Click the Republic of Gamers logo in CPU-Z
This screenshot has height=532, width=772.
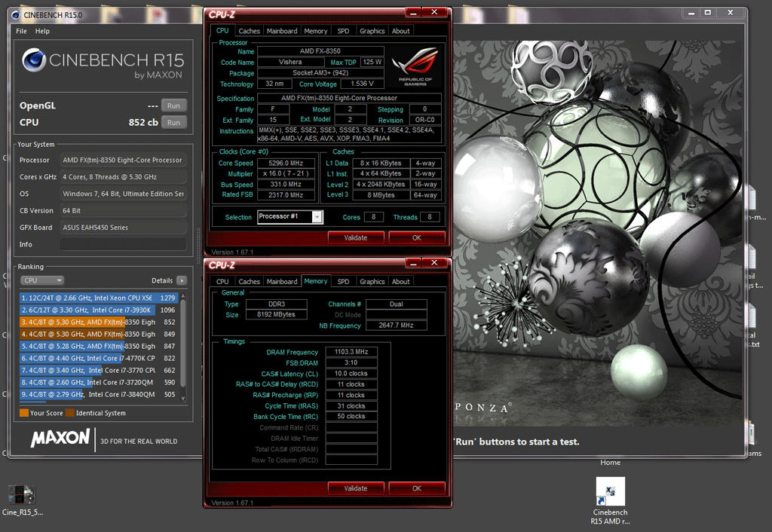pyautogui.click(x=415, y=66)
